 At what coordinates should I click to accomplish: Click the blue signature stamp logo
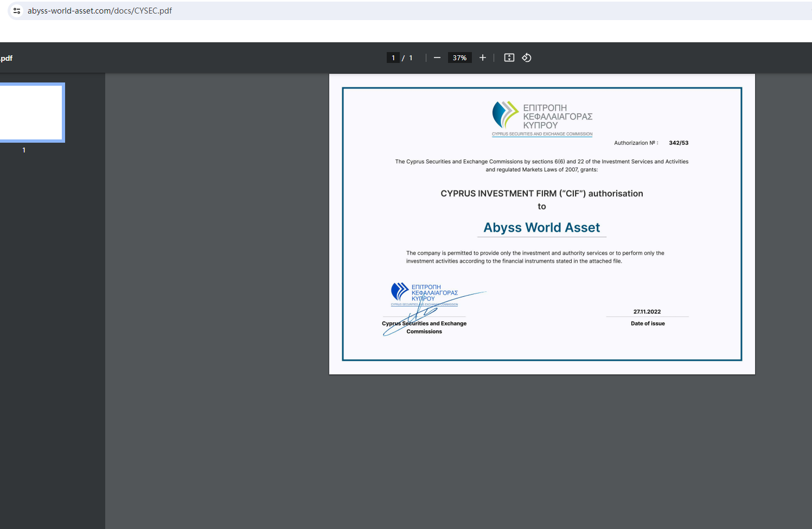coord(400,291)
